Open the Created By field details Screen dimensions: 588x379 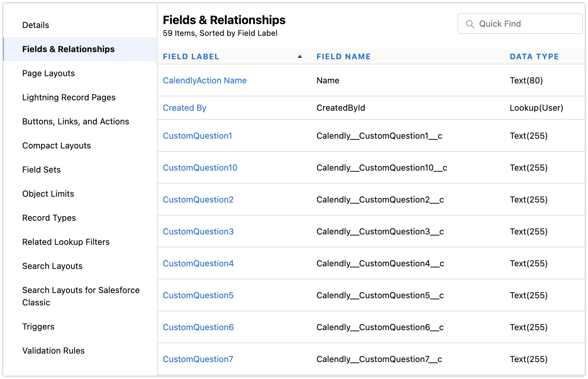(185, 107)
